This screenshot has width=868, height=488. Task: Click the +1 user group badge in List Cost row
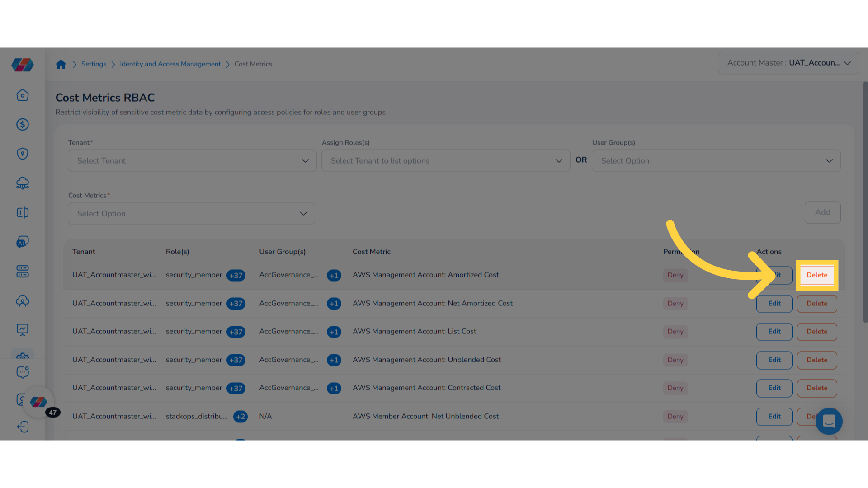(334, 332)
